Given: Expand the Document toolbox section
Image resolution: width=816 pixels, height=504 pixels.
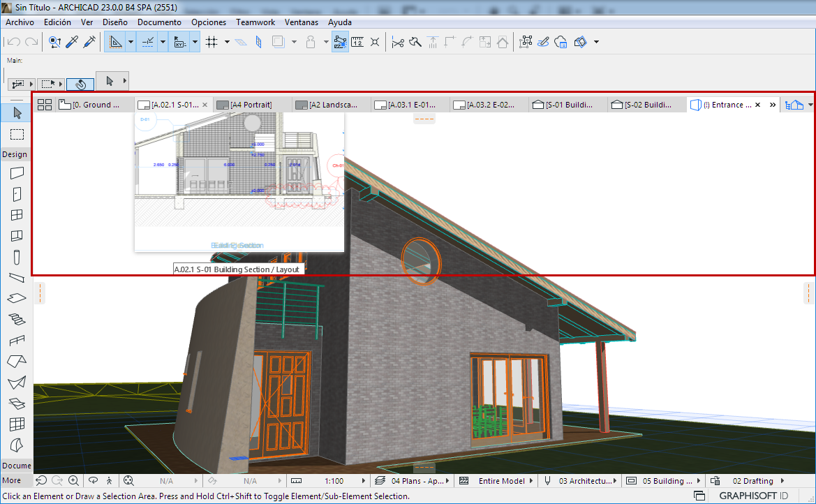Looking at the screenshot, I should (16, 466).
